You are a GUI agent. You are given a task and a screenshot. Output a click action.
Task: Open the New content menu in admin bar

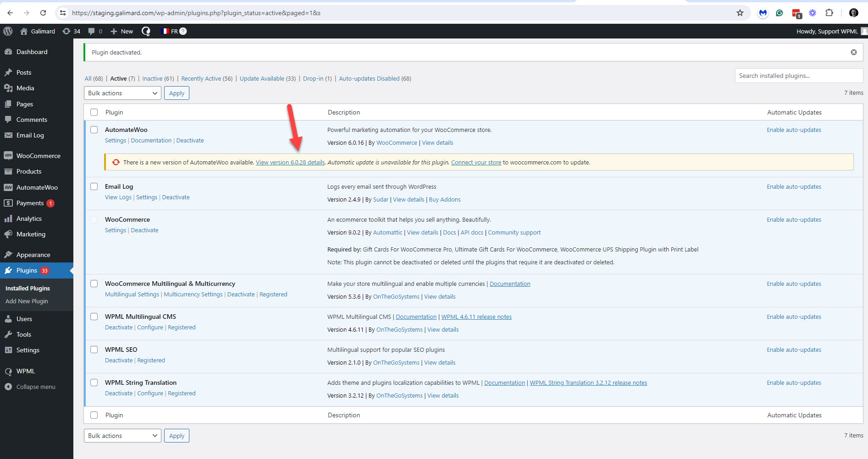click(x=122, y=31)
